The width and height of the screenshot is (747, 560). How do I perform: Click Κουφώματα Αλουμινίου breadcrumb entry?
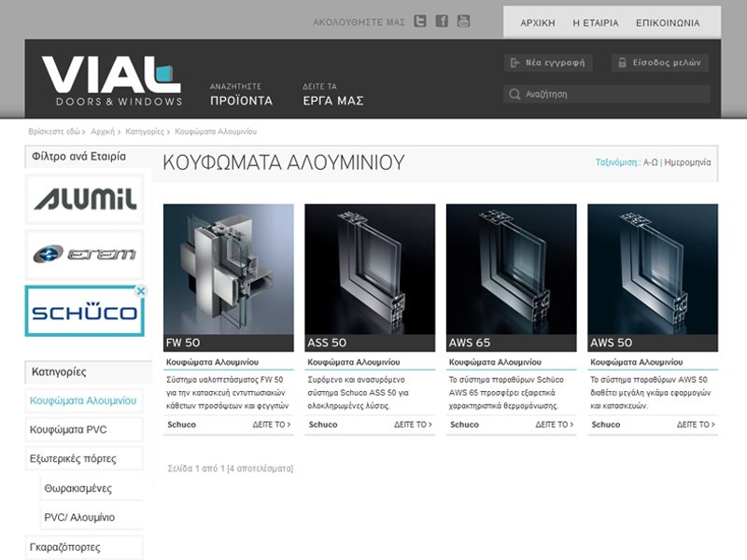(x=216, y=132)
